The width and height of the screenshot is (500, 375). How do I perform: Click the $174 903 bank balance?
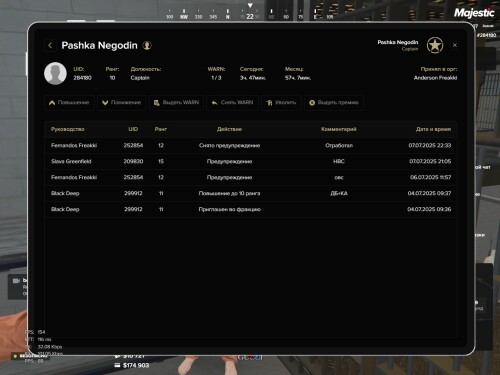pyautogui.click(x=136, y=365)
